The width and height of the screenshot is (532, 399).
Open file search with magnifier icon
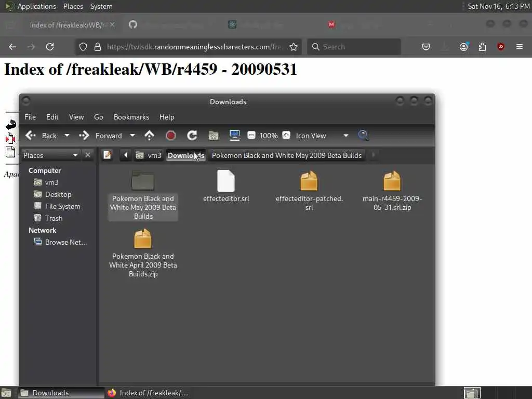pyautogui.click(x=363, y=136)
